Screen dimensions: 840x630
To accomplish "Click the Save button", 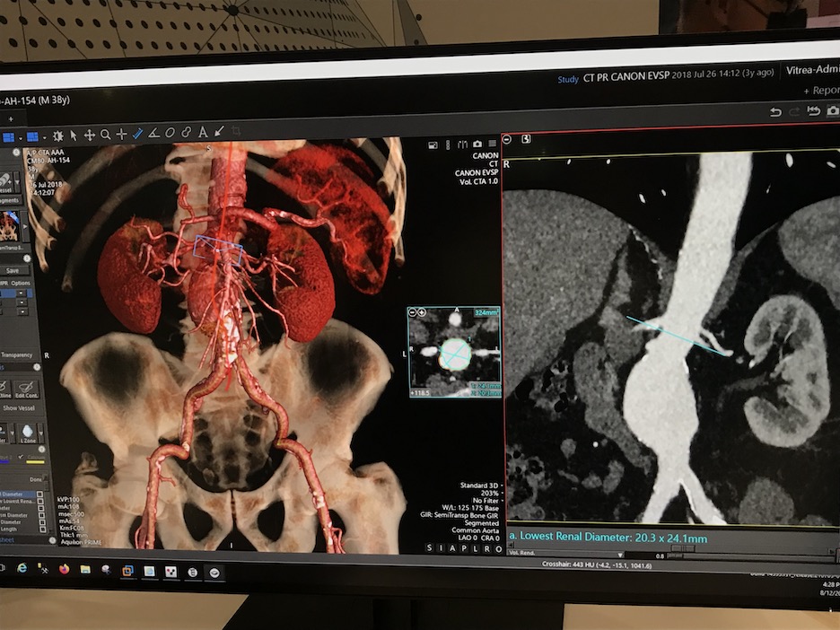I will click(x=13, y=270).
